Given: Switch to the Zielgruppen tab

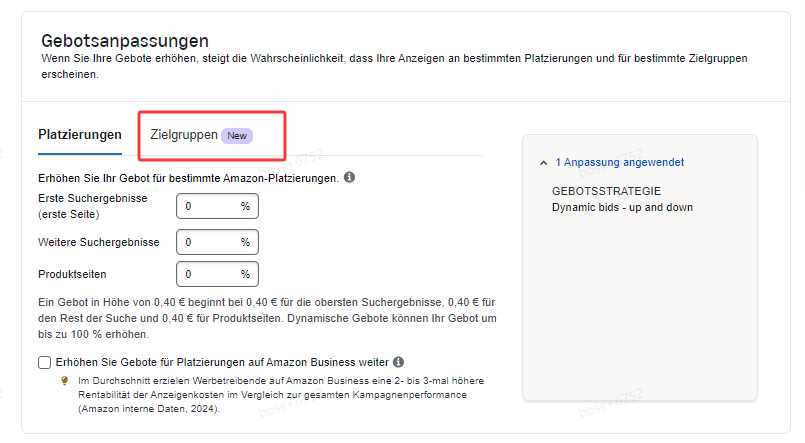Looking at the screenshot, I should click(x=184, y=135).
